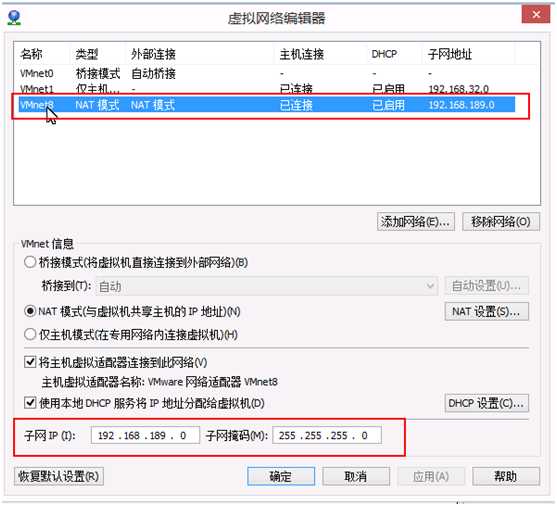Image resolution: width=557 pixels, height=506 pixels.
Task: Click the 外部连接 column header
Action: (x=153, y=54)
